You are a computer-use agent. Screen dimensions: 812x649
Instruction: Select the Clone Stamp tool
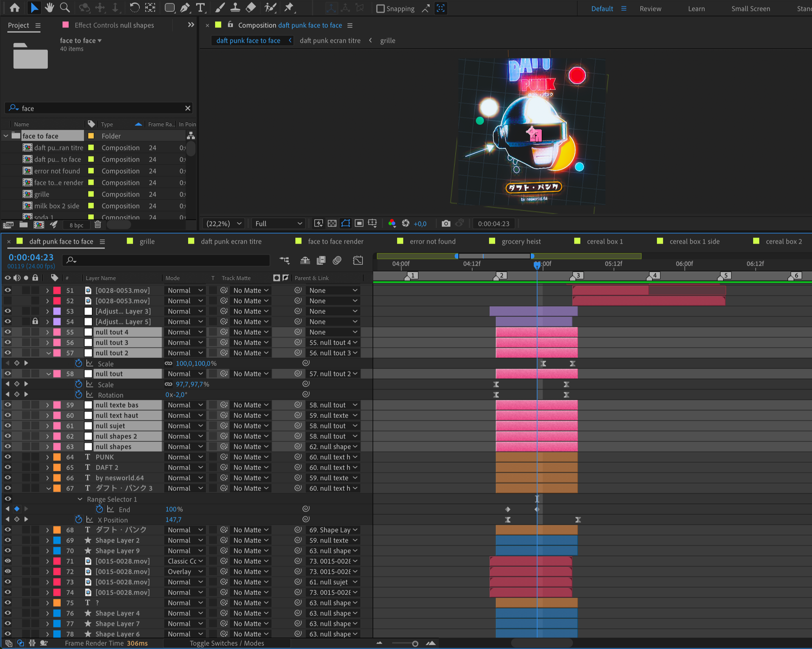(235, 8)
